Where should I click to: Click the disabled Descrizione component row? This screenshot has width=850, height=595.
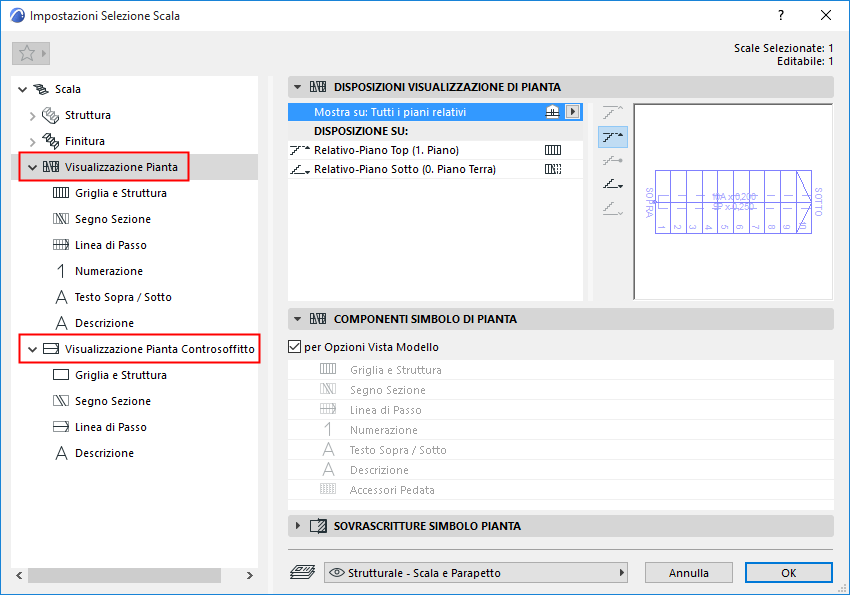pyautogui.click(x=561, y=470)
